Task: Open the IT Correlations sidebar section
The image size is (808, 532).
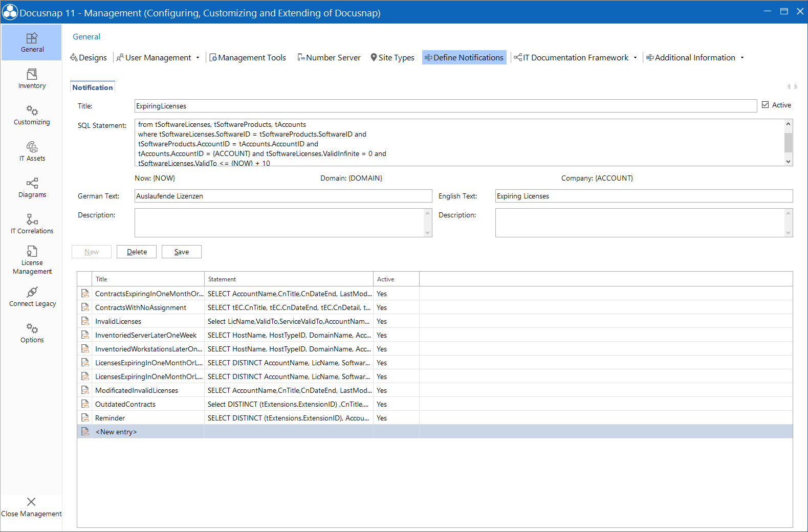Action: 32,224
